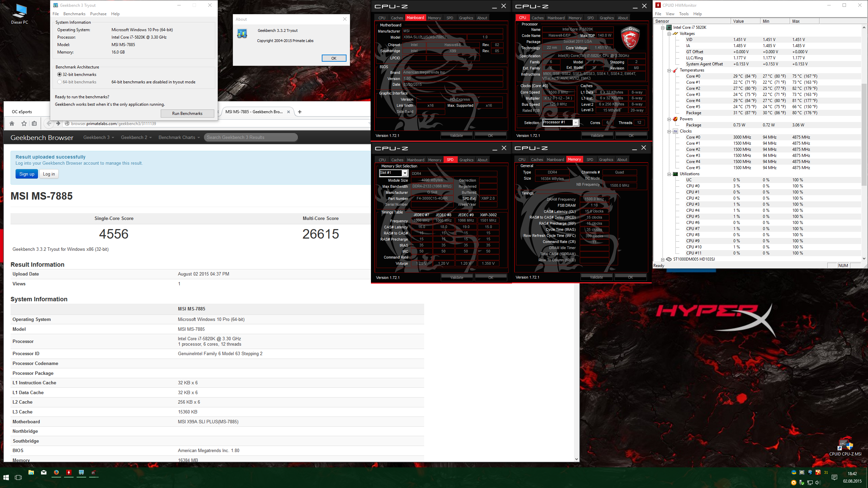Click the bookmark star icon in the browser
The height and width of the screenshot is (488, 868).
coord(24,123)
